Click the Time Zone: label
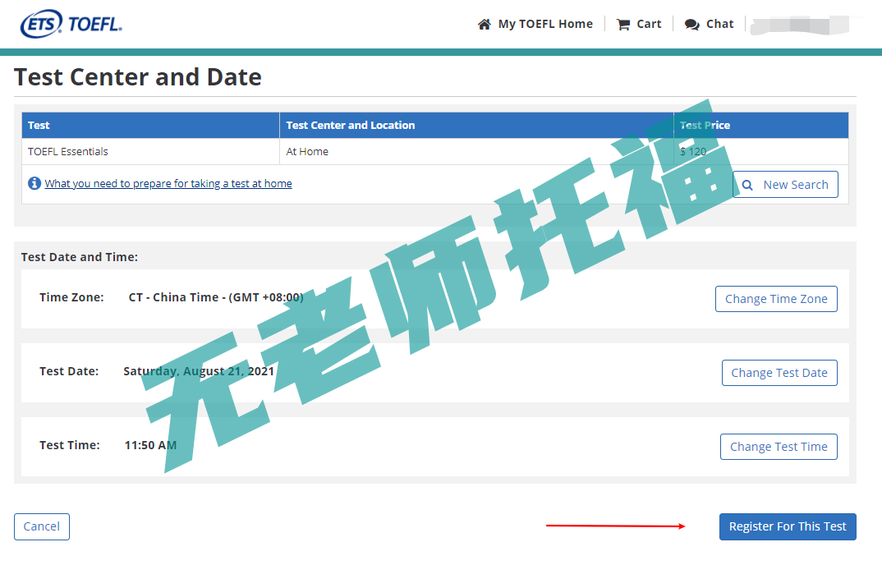The width and height of the screenshot is (882, 588). (x=71, y=297)
